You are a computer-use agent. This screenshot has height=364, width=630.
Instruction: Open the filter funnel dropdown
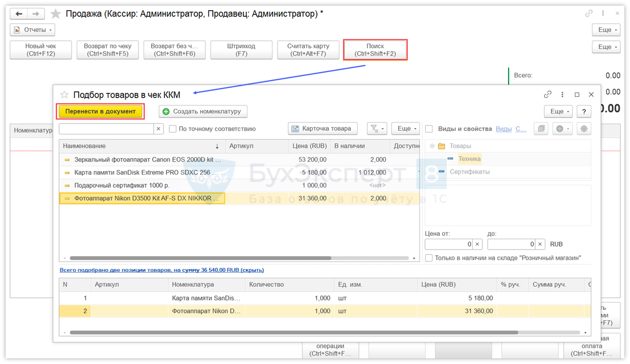pyautogui.click(x=377, y=129)
